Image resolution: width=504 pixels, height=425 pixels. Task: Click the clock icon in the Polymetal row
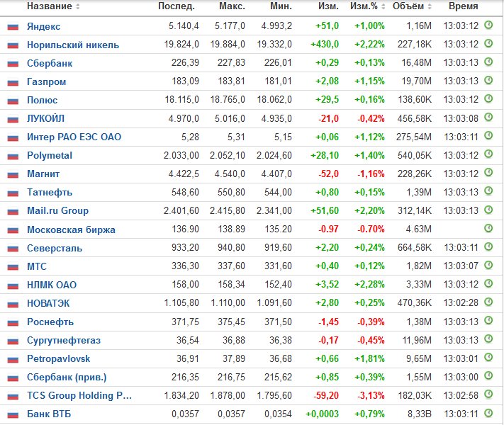point(488,154)
